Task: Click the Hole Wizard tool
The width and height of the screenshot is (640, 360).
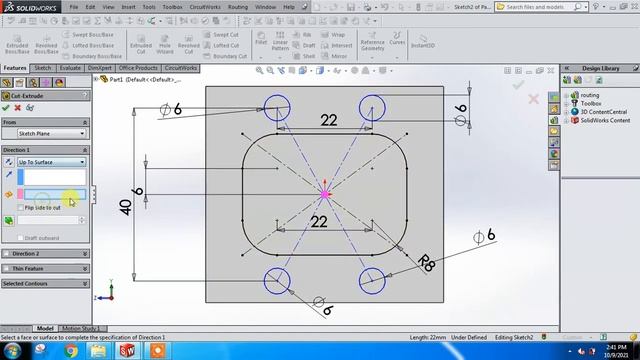Action: point(164,44)
